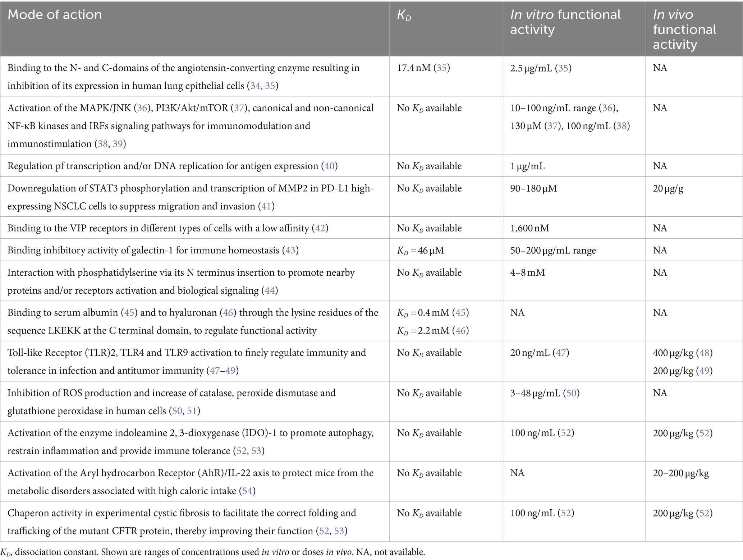Viewport: 743px width, 560px height.
Task: Open citation 36 after 10–100 ng/mL range
Action: [x=607, y=108]
